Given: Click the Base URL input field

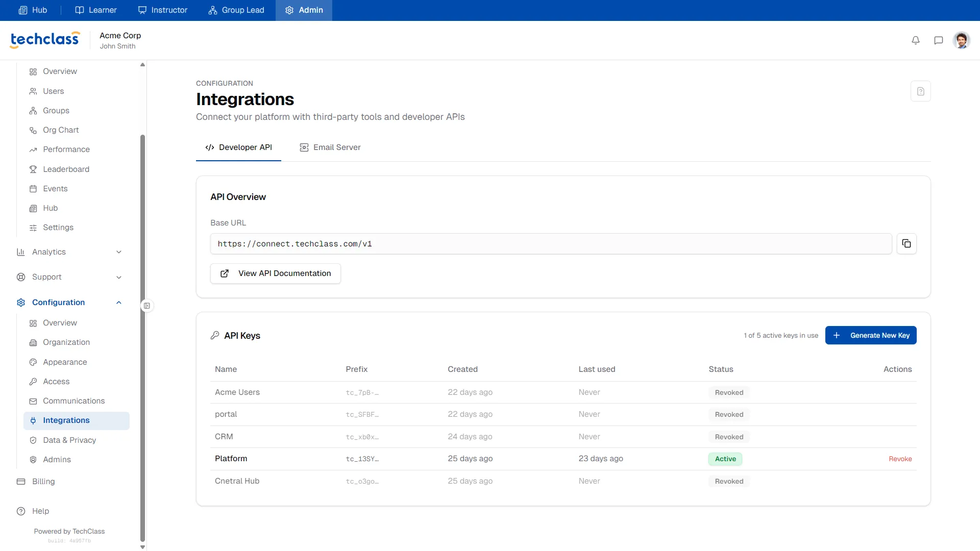Looking at the screenshot, I should coord(551,244).
